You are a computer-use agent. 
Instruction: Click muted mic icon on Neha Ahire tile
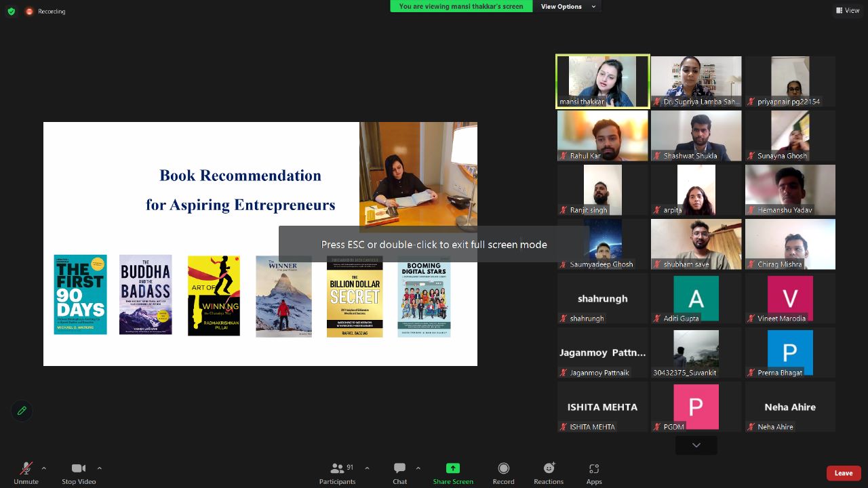coord(751,427)
